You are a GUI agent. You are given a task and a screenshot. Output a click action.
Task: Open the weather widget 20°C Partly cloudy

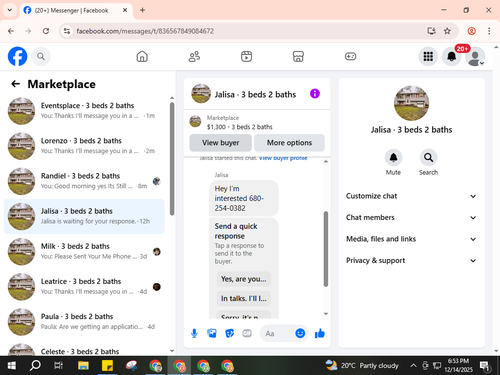362,366
